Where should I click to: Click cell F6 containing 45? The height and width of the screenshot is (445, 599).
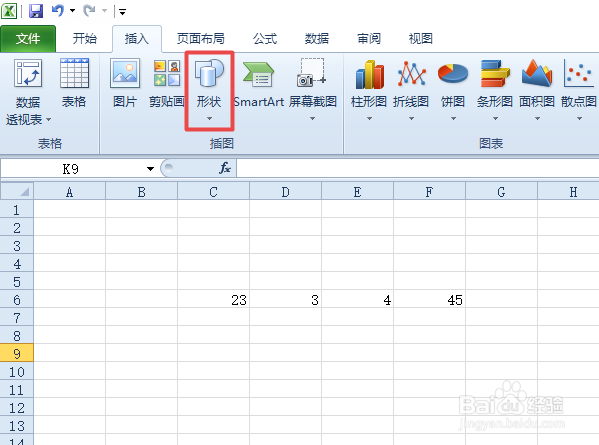tap(429, 300)
